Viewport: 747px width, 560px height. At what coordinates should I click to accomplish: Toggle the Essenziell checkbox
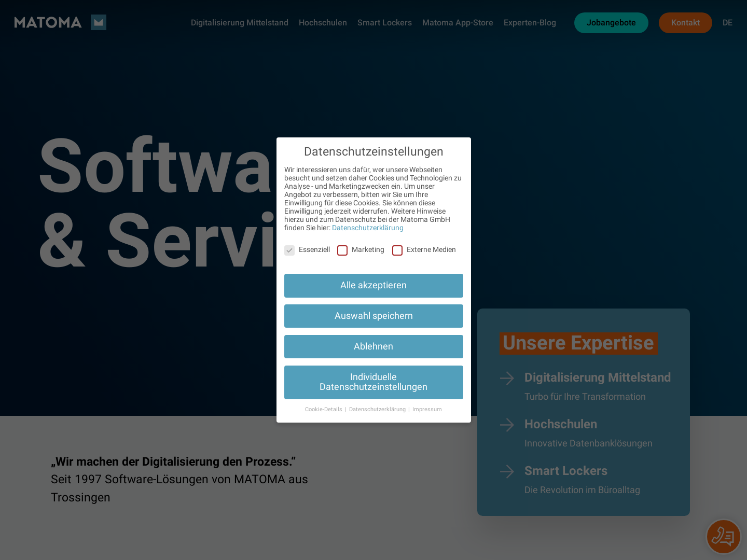click(289, 250)
